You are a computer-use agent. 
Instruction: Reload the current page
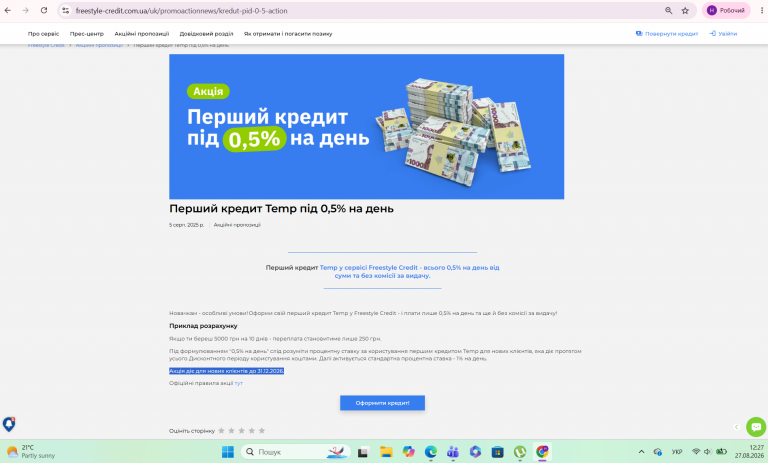[x=44, y=10]
